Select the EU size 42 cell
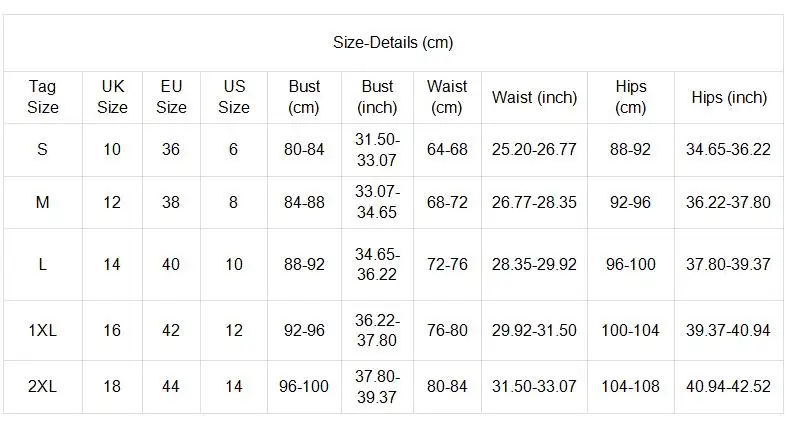This screenshot has height=440, width=789. click(x=171, y=330)
